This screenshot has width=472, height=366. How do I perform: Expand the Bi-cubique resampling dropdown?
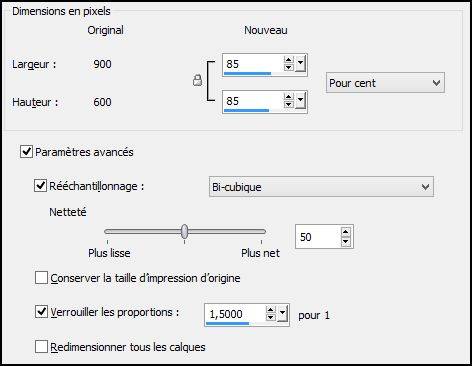pos(321,187)
